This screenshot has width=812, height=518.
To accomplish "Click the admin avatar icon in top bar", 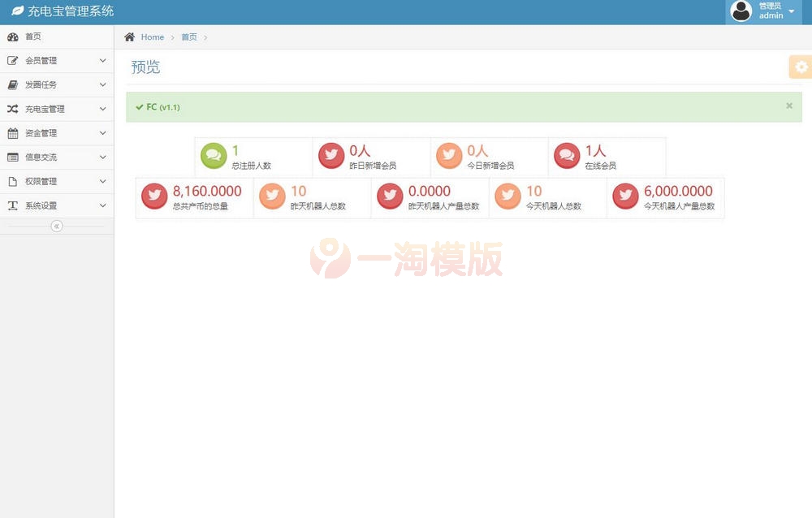I will (741, 11).
